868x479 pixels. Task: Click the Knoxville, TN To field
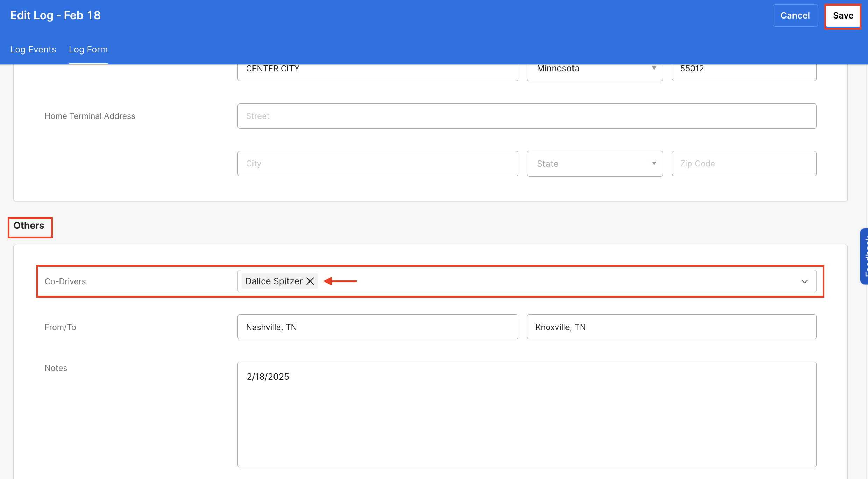point(671,327)
